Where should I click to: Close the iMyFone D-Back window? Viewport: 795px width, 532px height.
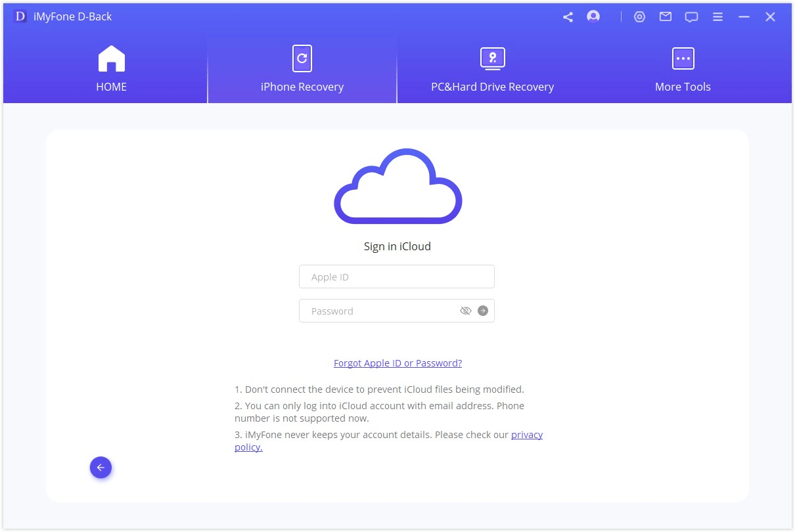pyautogui.click(x=770, y=17)
